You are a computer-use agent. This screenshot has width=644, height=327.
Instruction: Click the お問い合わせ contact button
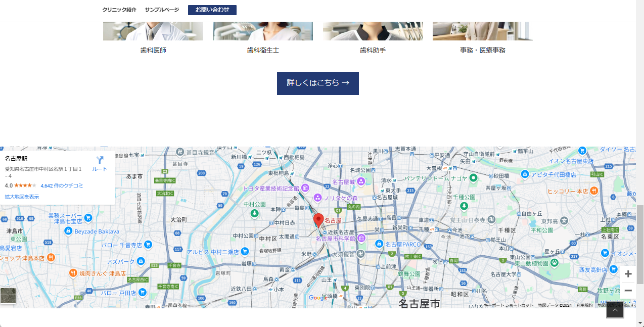[x=212, y=10]
